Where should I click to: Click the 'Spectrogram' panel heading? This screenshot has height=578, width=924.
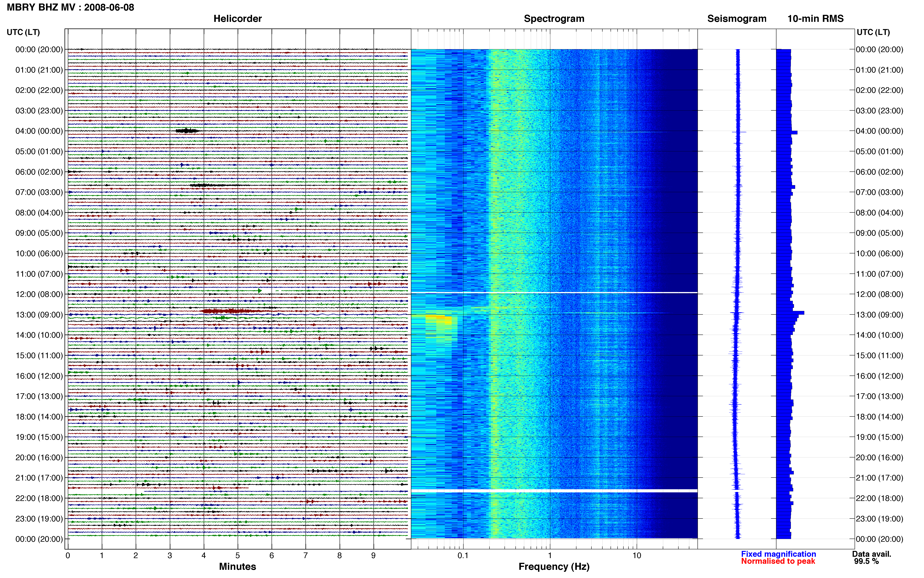(554, 19)
